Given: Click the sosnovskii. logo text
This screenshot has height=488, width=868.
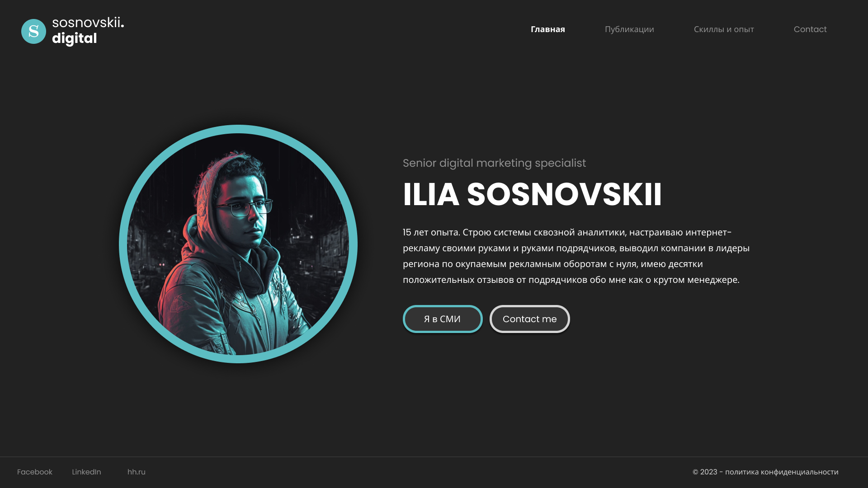Looking at the screenshot, I should [88, 23].
